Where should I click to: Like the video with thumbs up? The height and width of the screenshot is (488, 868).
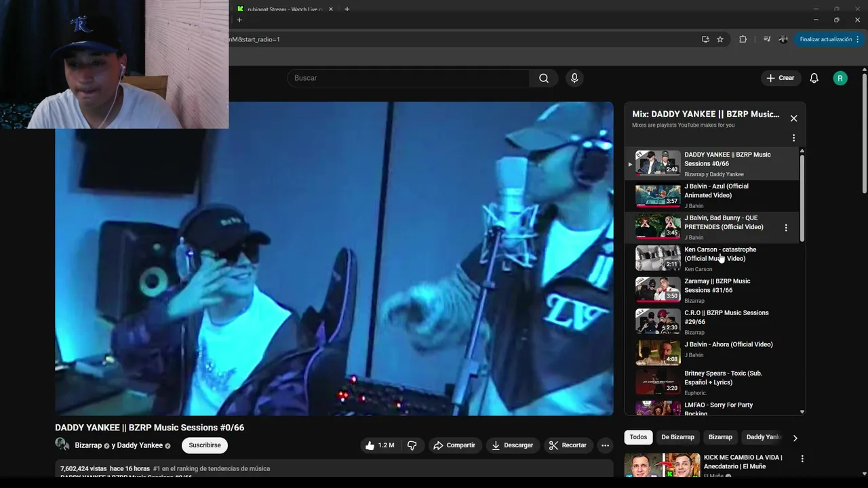tap(379, 445)
